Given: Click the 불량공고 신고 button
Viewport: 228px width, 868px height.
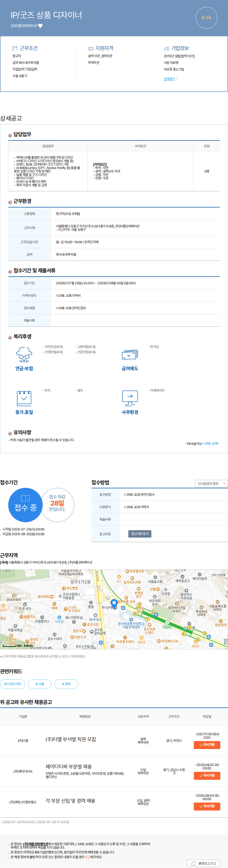Looking at the screenshot, I should tap(204, 863).
